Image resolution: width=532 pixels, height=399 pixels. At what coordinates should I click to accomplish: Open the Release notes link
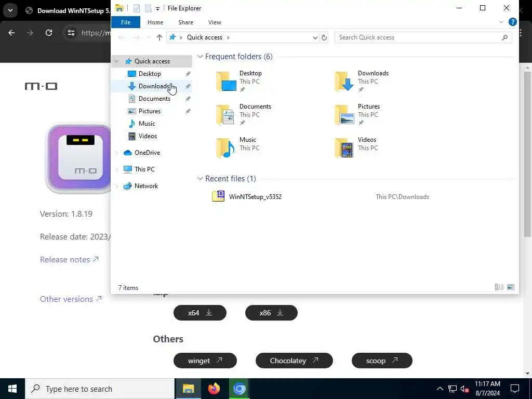click(69, 260)
